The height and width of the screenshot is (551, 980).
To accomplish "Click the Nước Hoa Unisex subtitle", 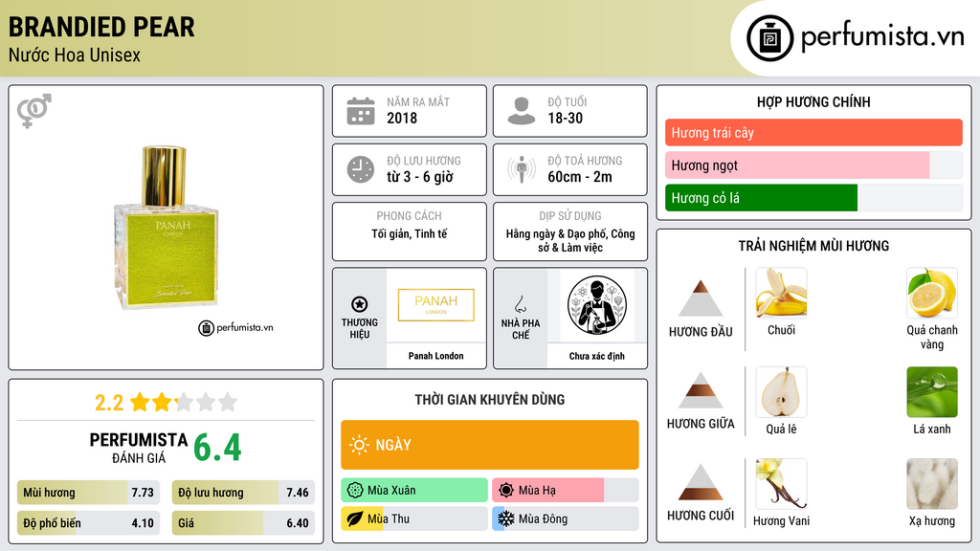I will click(x=75, y=55).
